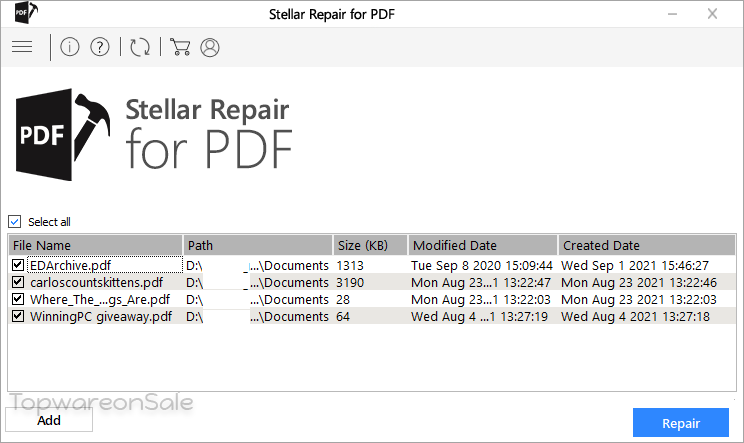The image size is (744, 443).
Task: Open the Buy shopping cart icon
Action: pyautogui.click(x=180, y=47)
